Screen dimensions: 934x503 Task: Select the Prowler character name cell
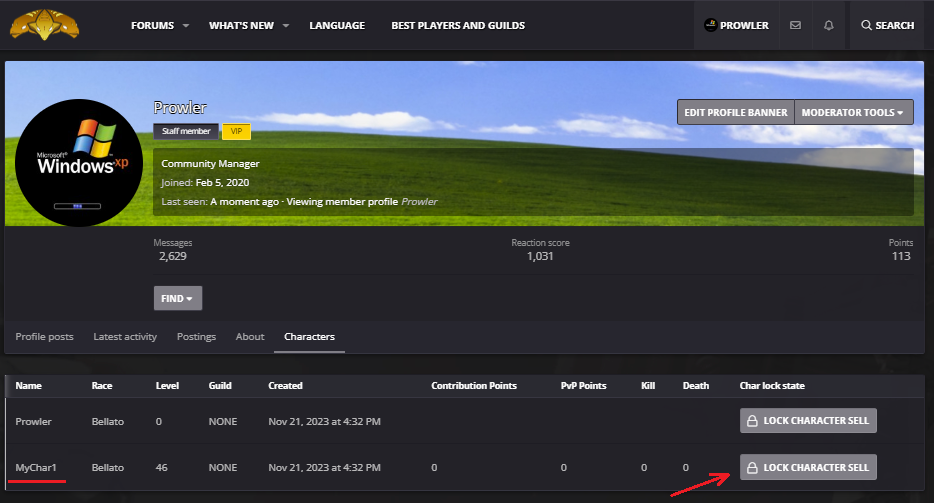[33, 421]
